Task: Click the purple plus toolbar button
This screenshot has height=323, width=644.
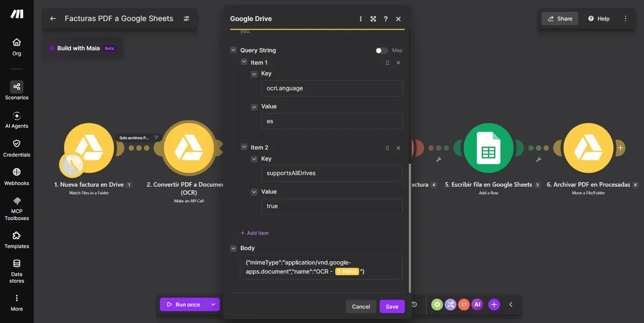Action: 494,304
